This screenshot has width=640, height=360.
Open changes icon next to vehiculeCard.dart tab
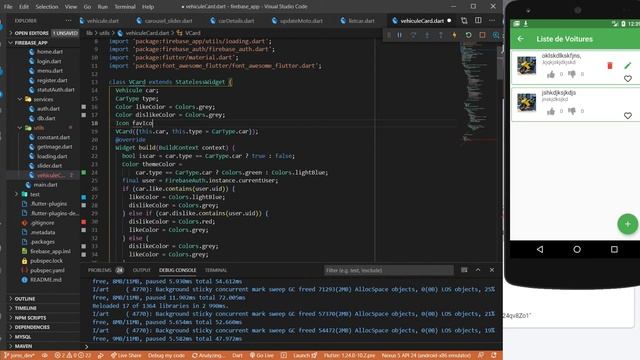pyautogui.click(x=464, y=20)
